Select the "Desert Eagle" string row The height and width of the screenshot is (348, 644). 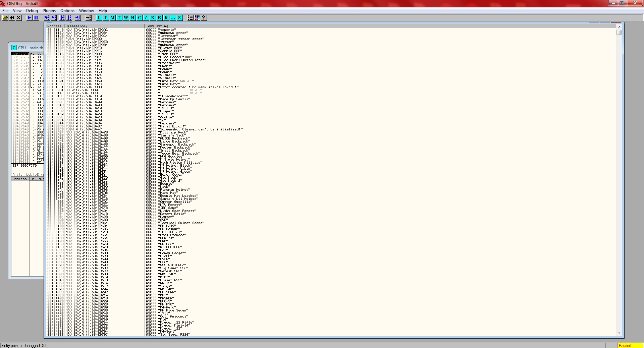[331, 214]
